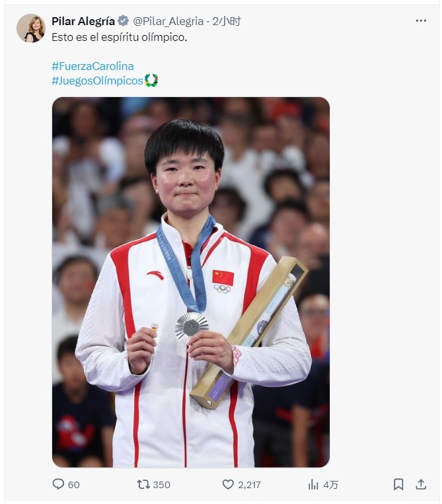
Task: Open view analytics bar chart icon
Action: pyautogui.click(x=313, y=484)
